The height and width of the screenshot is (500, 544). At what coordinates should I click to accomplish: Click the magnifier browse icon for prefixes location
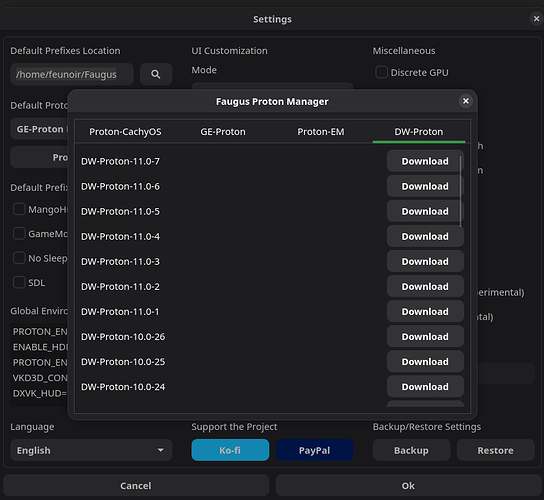click(x=156, y=74)
